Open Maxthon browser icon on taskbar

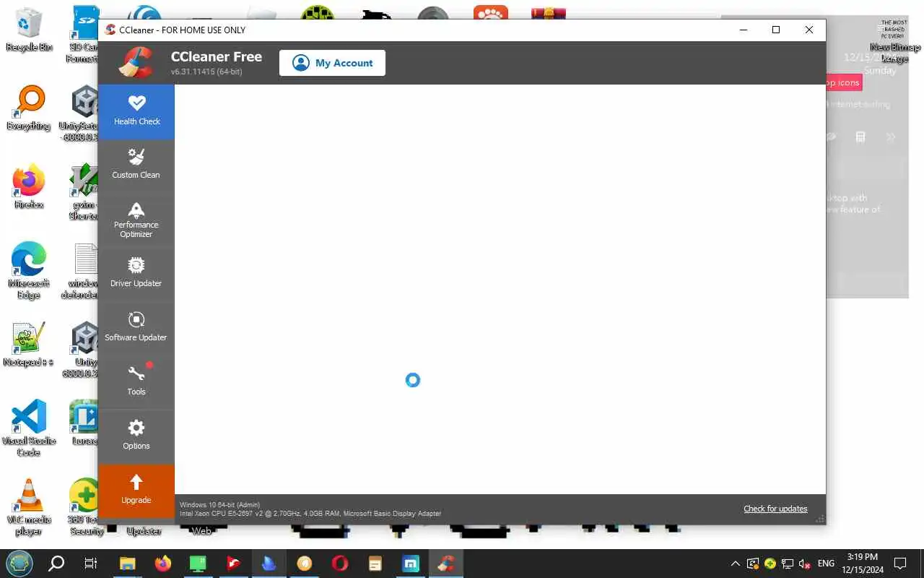click(411, 564)
